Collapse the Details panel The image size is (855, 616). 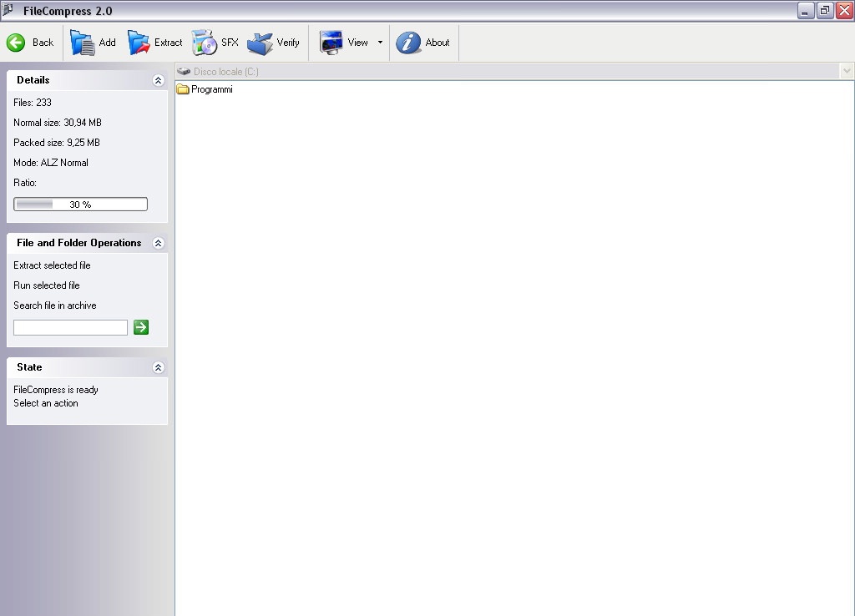[158, 81]
